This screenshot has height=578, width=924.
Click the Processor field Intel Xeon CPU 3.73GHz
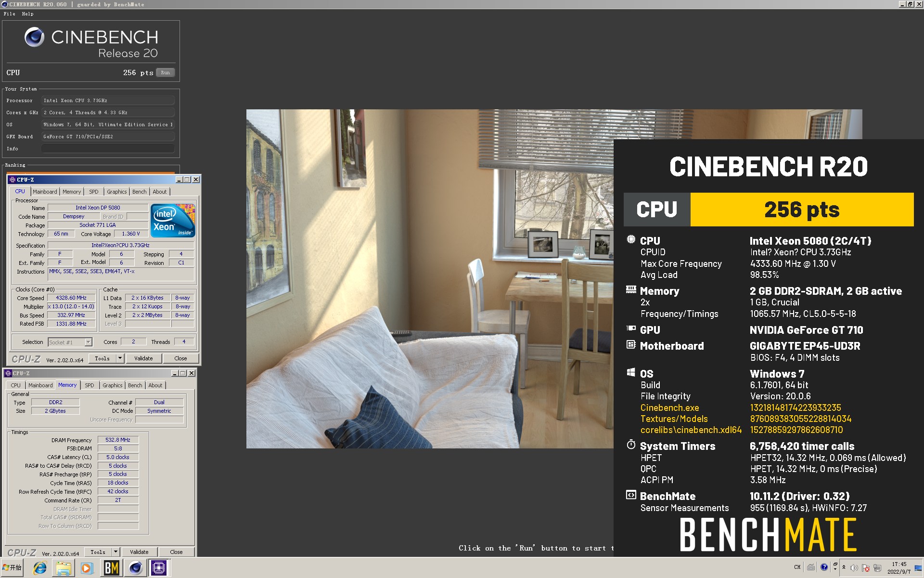[x=108, y=101]
